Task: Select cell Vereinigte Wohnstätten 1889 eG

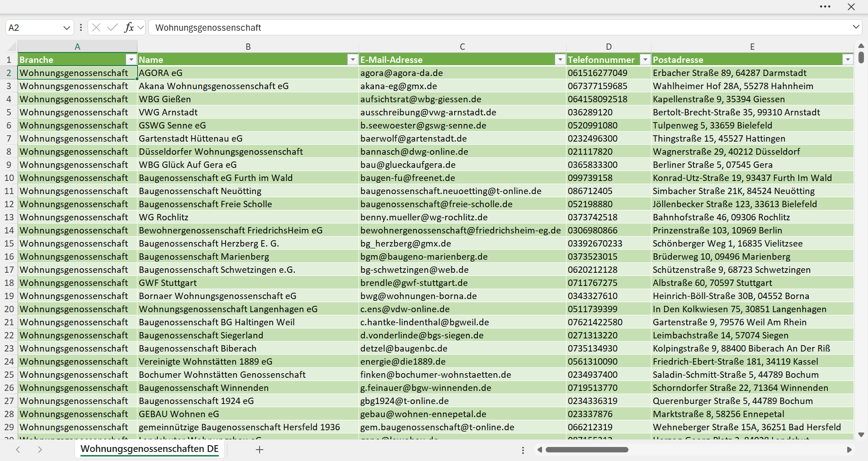Action: point(248,361)
